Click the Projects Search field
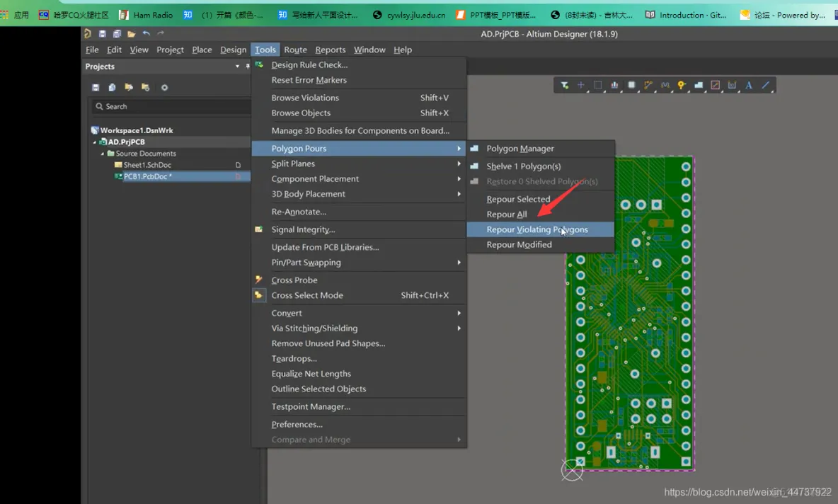The height and width of the screenshot is (504, 838). [x=171, y=106]
